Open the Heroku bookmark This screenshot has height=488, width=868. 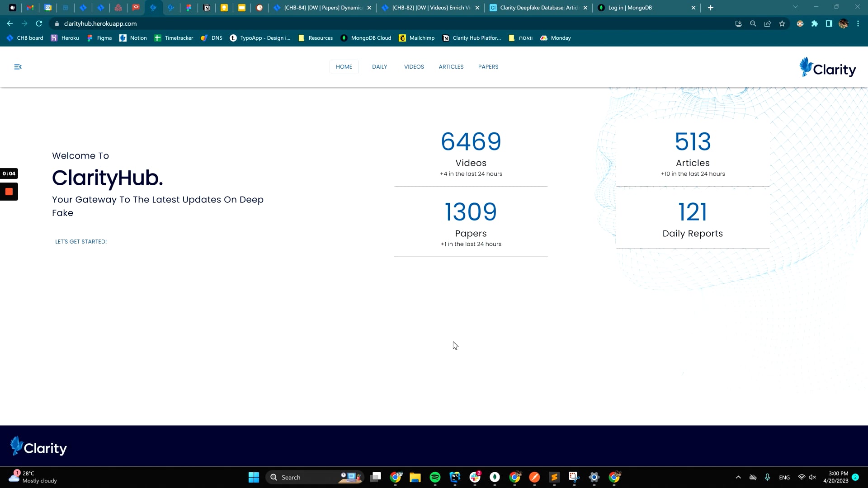tap(65, 38)
